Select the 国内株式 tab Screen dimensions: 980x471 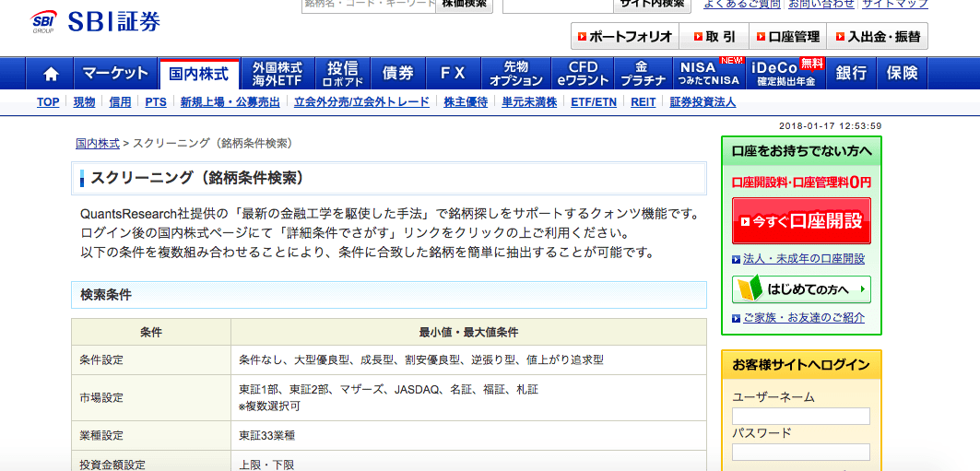199,74
